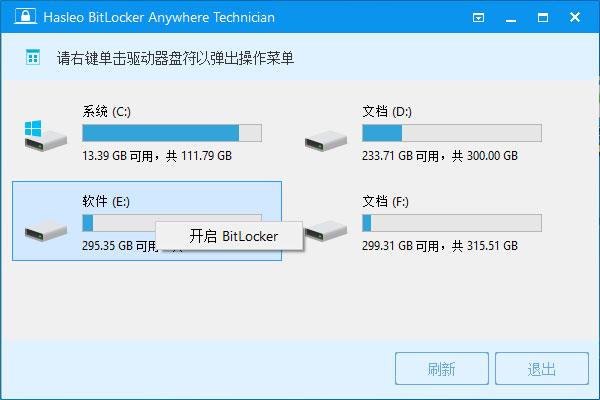Select the system (C:) Windows drive icon
Screen dimensions: 600x400
40,135
